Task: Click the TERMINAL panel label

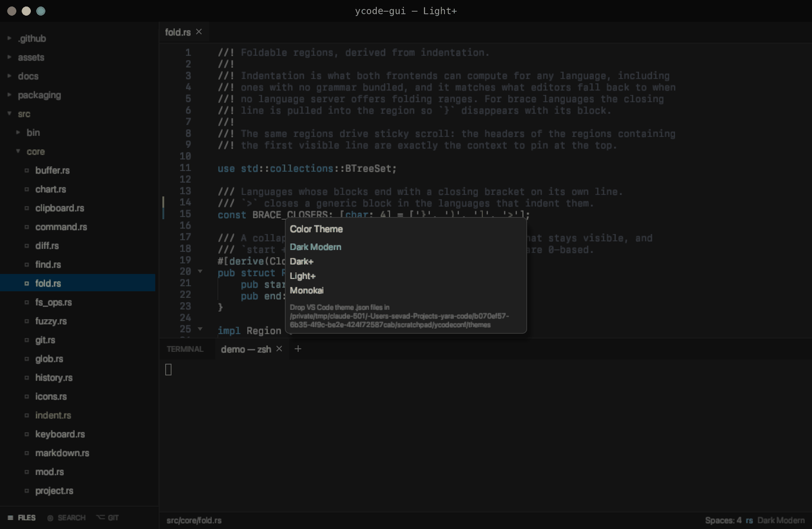Action: [185, 349]
